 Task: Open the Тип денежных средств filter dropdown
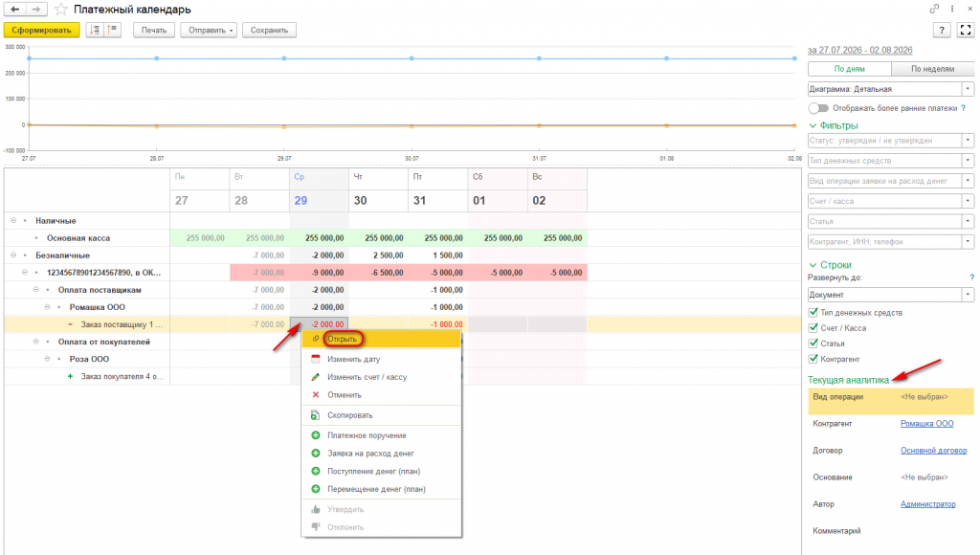(x=968, y=161)
